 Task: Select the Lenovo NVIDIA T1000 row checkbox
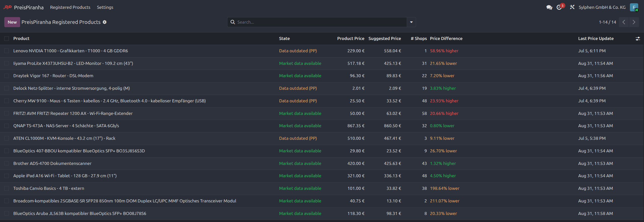pos(7,51)
